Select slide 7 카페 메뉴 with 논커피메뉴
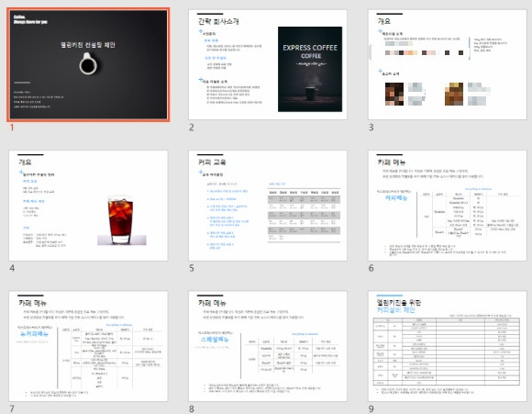The image size is (532, 414). tap(88, 346)
